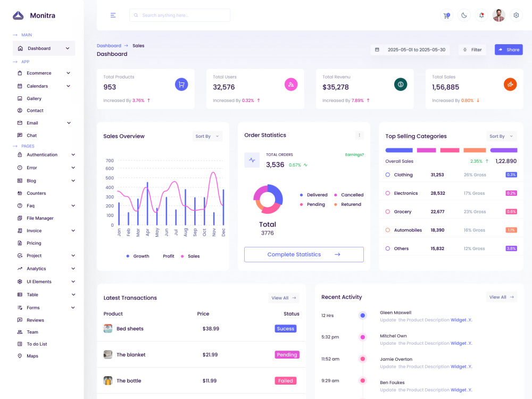The image size is (532, 399).
Task: Open Order Statistics three-dot menu
Action: click(x=359, y=135)
